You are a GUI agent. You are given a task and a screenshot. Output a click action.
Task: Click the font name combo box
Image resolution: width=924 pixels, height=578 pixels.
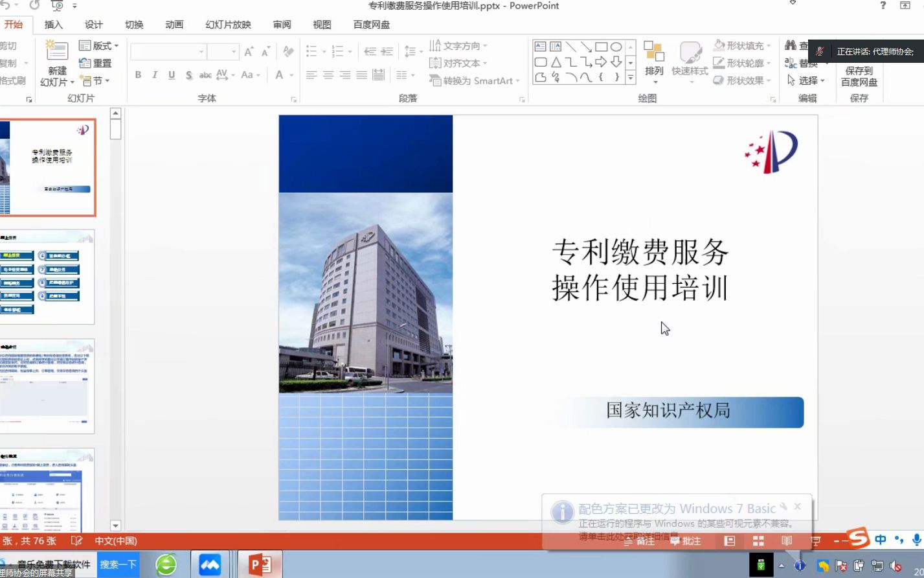pyautogui.click(x=168, y=52)
